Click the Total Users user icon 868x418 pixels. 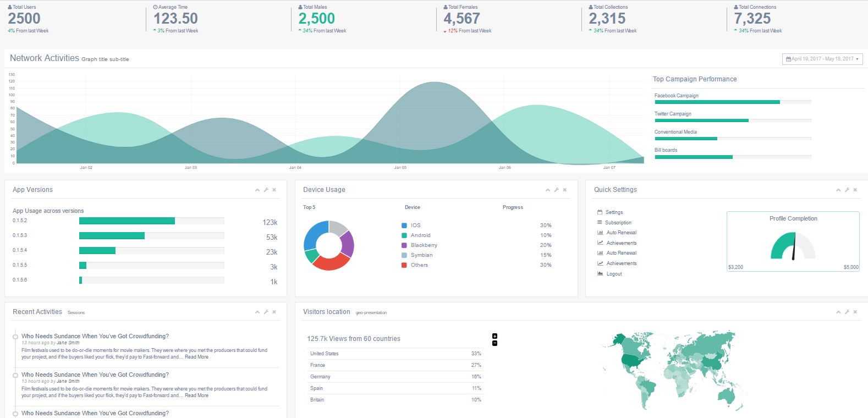coord(10,7)
